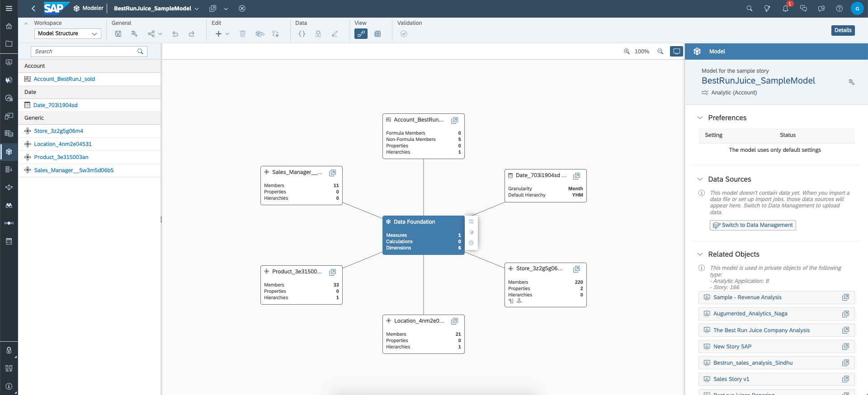Edit model description wrench in panel
The width and height of the screenshot is (868, 395).
851,82
